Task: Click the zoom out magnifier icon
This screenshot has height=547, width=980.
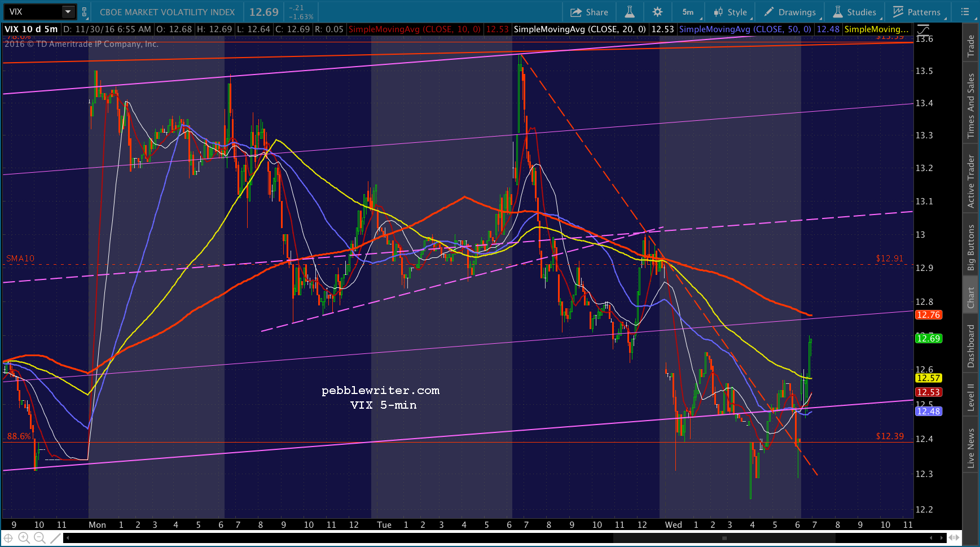Action: tap(39, 539)
